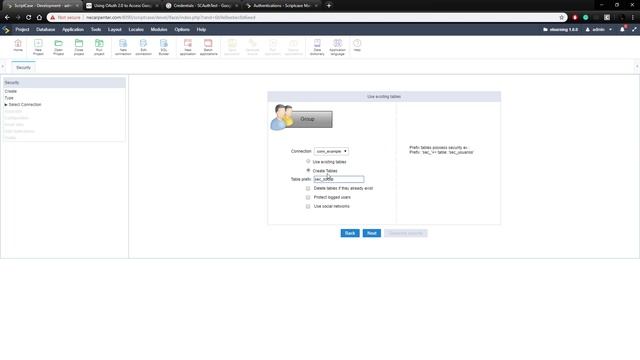Click the browser back arrow
Screen dimensions: 640x360
pos(7,18)
